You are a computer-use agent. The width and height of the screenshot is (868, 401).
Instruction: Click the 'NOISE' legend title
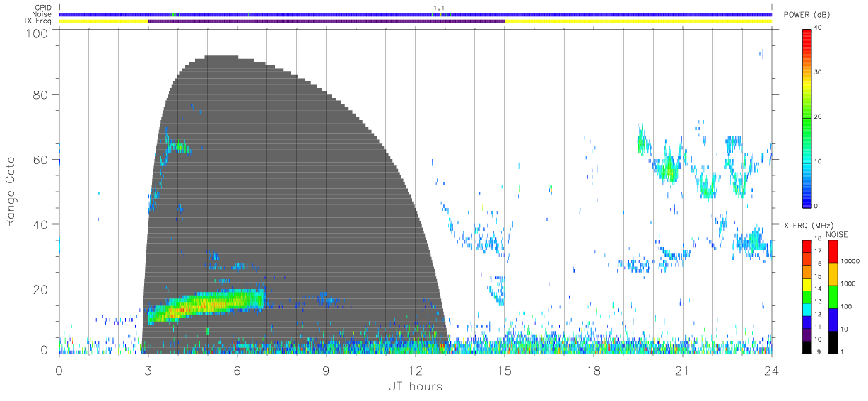pyautogui.click(x=835, y=233)
